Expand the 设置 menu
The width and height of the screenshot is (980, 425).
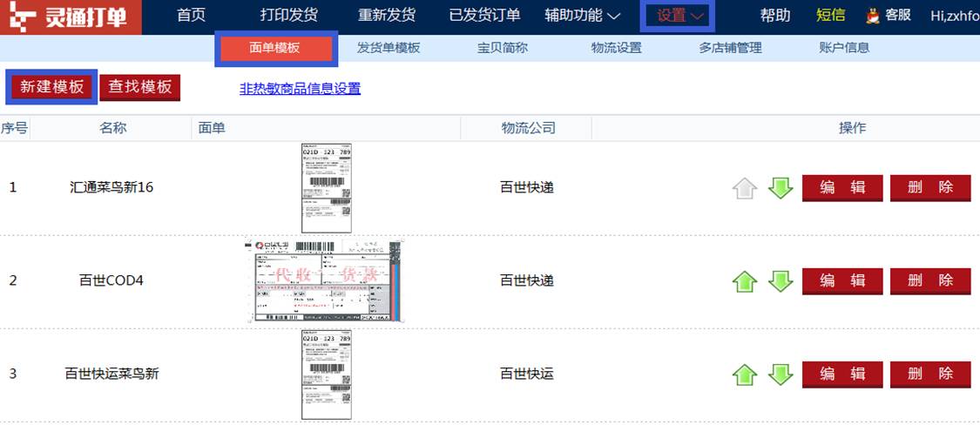679,16
